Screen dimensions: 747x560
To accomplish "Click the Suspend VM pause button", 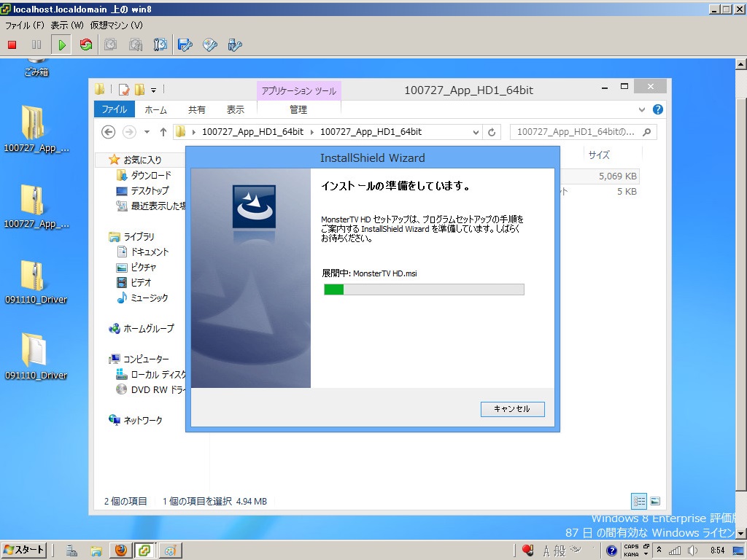I will 36,44.
